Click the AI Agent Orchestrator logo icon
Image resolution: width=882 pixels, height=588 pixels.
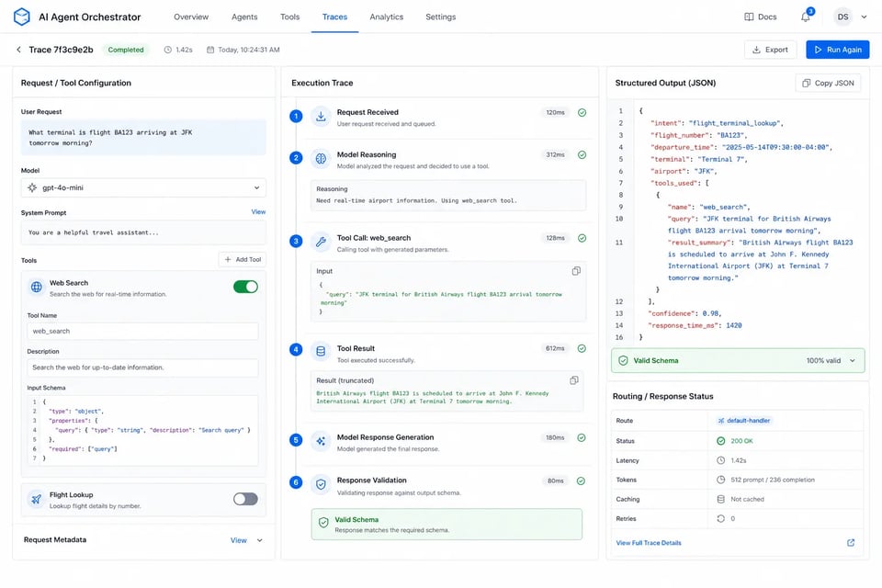21,17
